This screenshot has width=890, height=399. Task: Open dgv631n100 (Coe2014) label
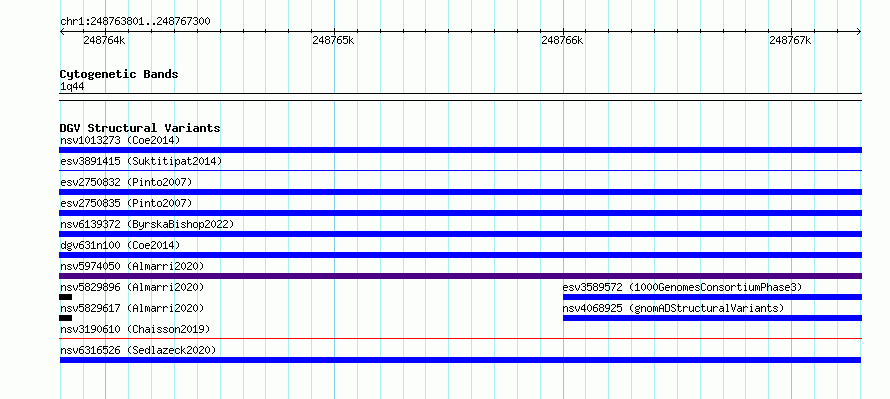pyautogui.click(x=120, y=245)
